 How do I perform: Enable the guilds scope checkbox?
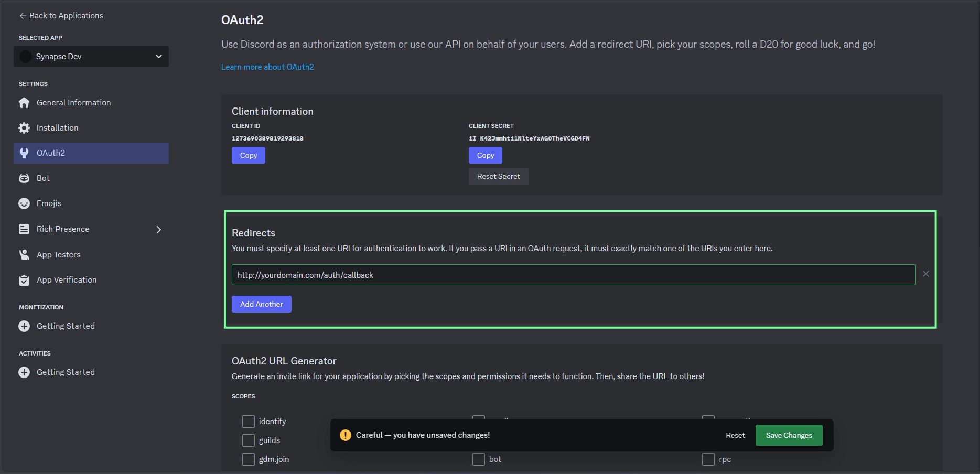click(x=249, y=440)
